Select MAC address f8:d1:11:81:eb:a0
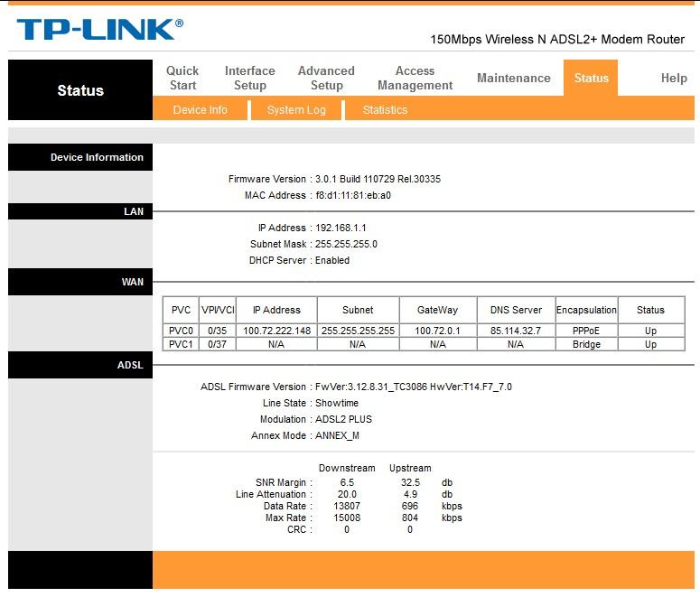This screenshot has width=700, height=597. pos(353,196)
